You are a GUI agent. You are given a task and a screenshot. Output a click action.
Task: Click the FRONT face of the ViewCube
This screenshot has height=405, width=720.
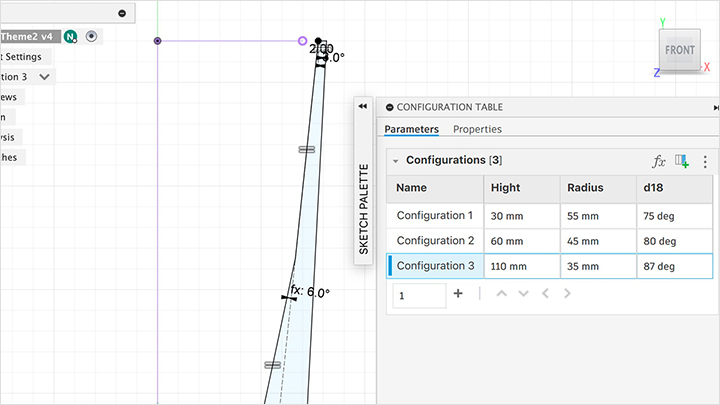[x=680, y=50]
